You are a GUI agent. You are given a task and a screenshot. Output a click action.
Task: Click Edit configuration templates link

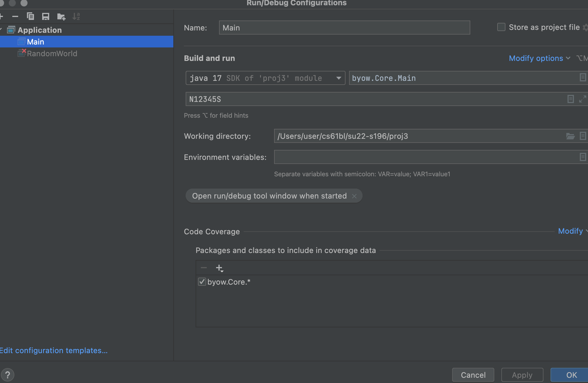point(54,350)
